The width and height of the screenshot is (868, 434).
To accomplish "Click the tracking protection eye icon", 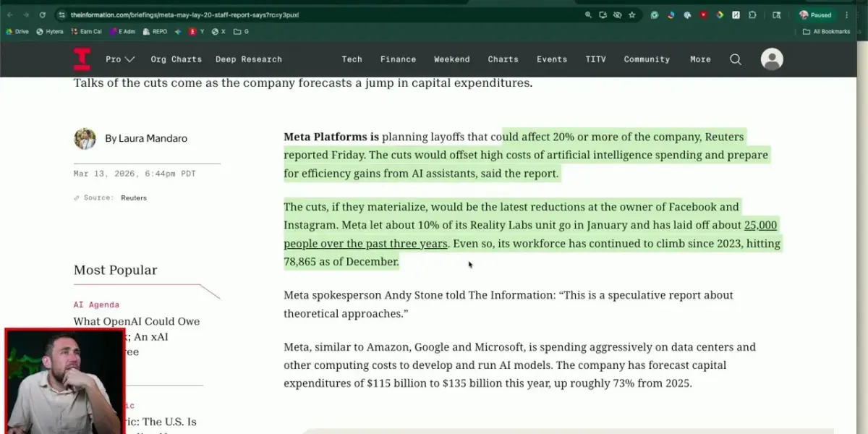I will 617,14.
